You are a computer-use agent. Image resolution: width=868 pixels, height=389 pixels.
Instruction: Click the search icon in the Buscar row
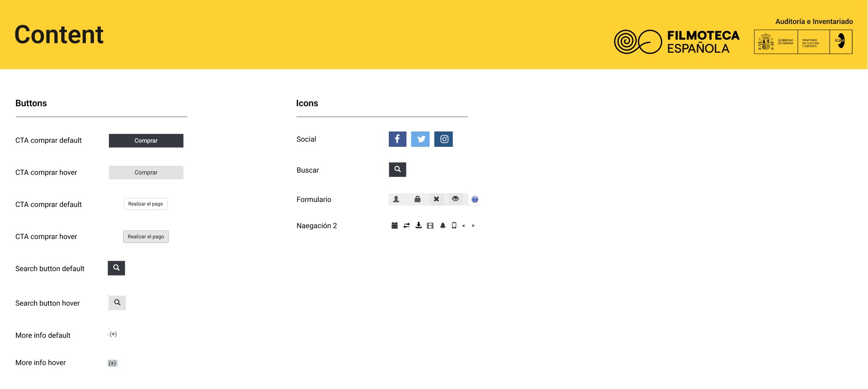point(397,169)
